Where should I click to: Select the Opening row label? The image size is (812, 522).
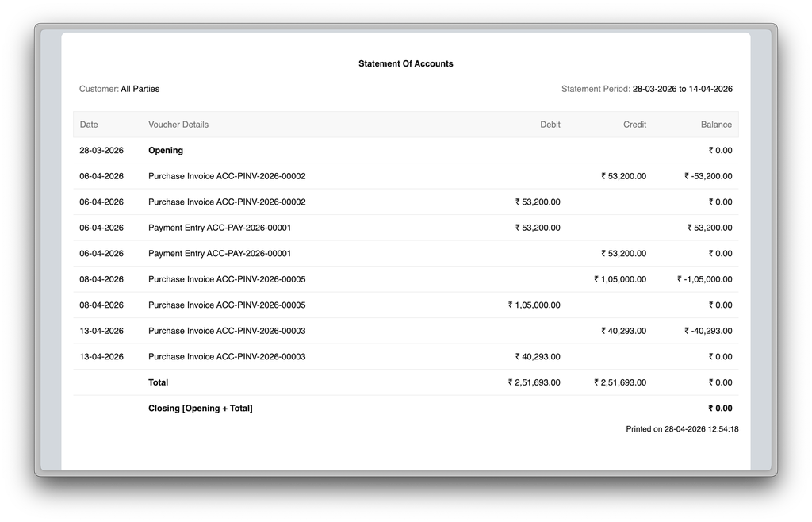pos(166,150)
